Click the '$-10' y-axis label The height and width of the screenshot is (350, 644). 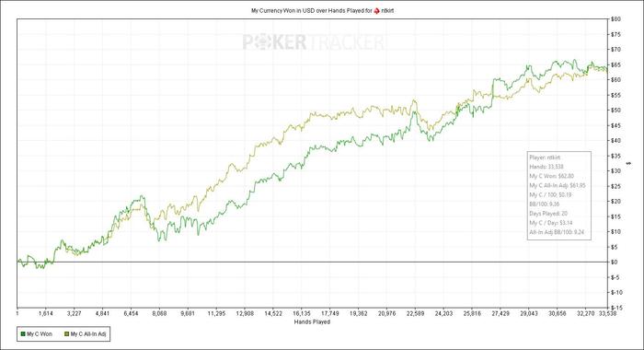pyautogui.click(x=616, y=292)
